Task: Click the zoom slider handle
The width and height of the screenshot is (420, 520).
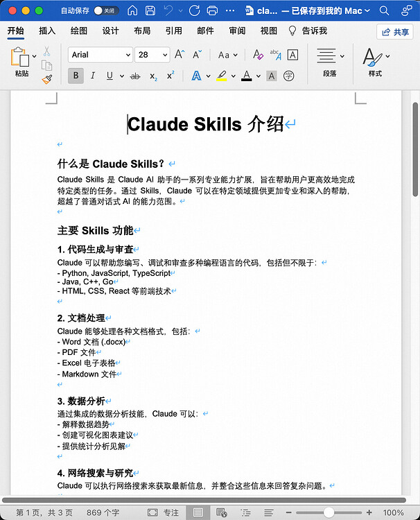Action: [x=329, y=512]
